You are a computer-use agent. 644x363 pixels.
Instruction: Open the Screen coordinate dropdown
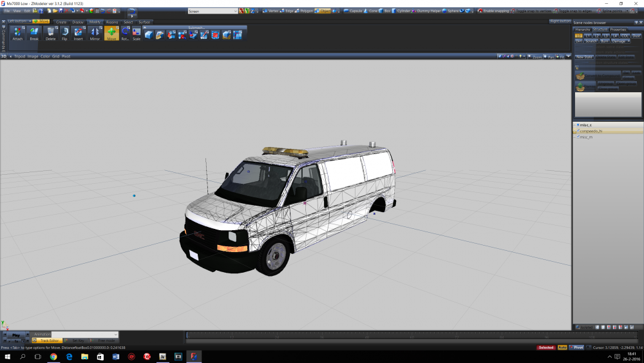(x=213, y=11)
